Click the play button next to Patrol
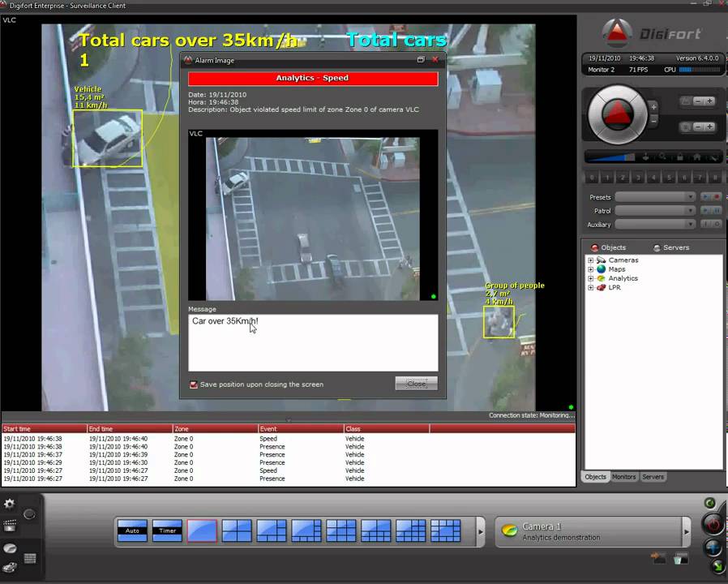This screenshot has height=584, width=728. click(705, 211)
